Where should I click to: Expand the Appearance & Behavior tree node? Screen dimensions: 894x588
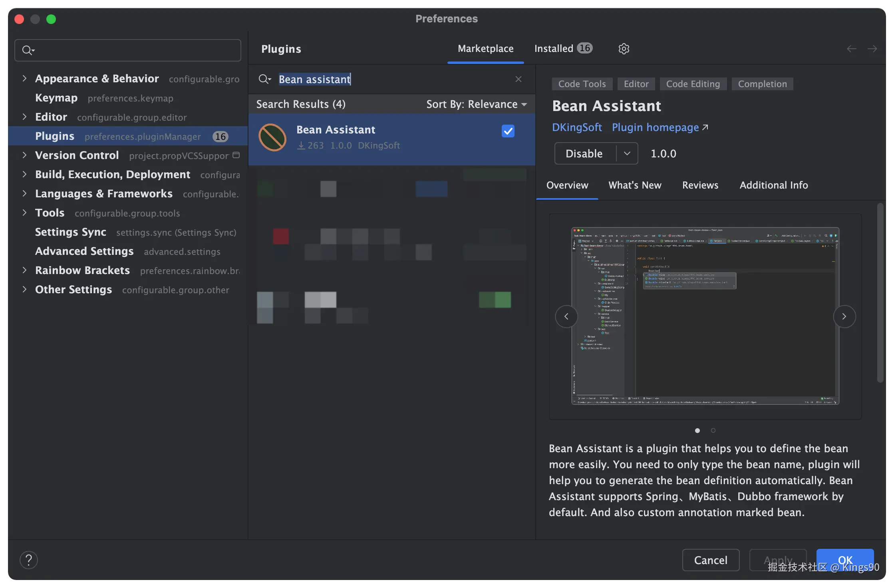click(24, 78)
